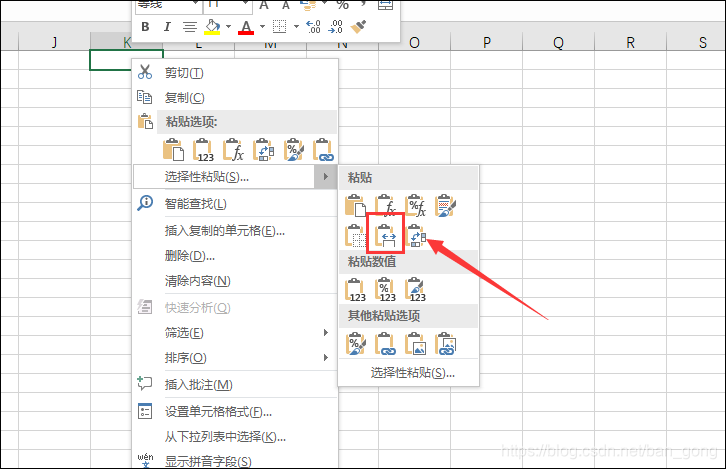The width and height of the screenshot is (726, 469).
Task: Click Values 123 icon under 粘贴选项
Action: [x=203, y=150]
